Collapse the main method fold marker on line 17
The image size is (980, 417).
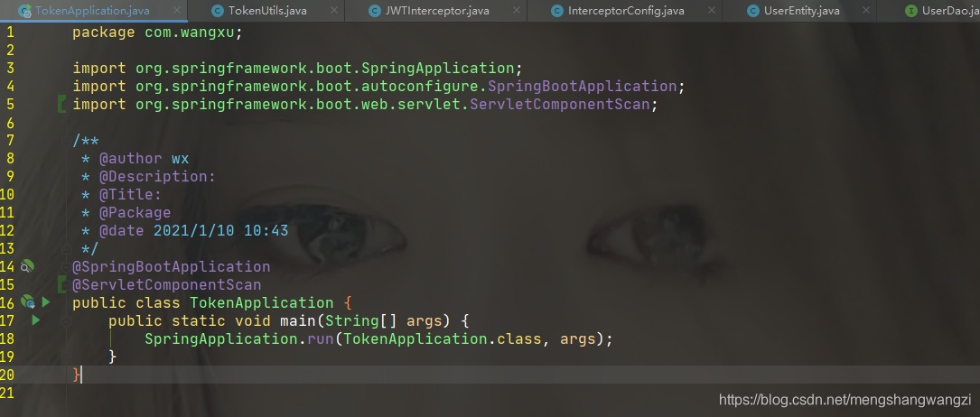[66, 320]
